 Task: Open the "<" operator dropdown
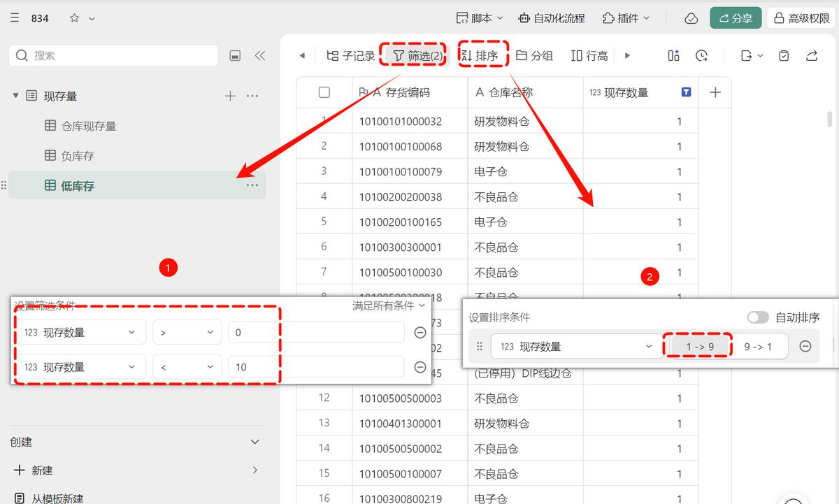coord(187,367)
